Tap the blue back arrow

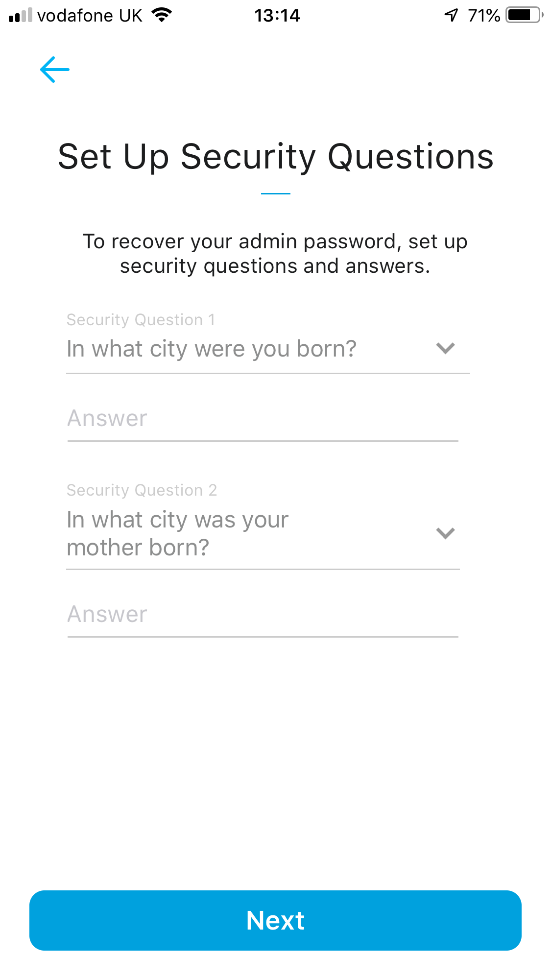(54, 70)
